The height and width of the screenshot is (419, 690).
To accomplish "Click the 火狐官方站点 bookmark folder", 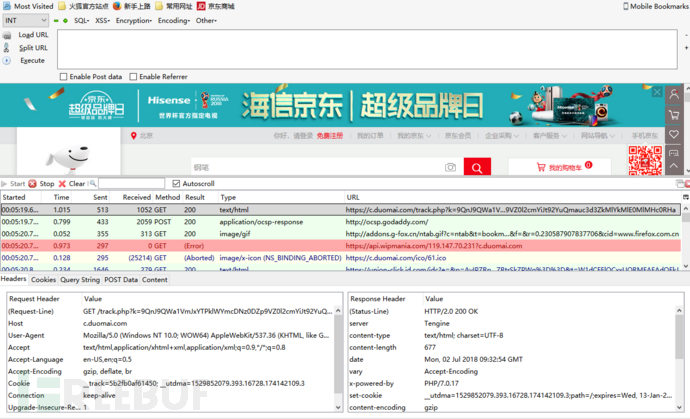I will click(83, 6).
